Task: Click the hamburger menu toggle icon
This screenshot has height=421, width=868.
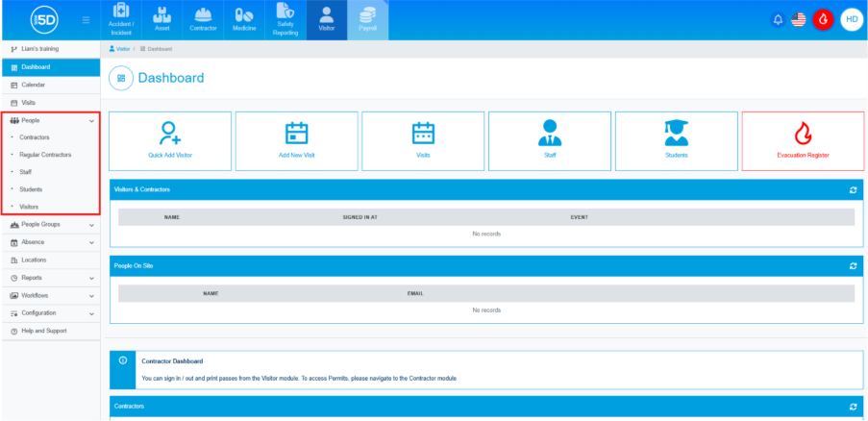Action: (87, 20)
